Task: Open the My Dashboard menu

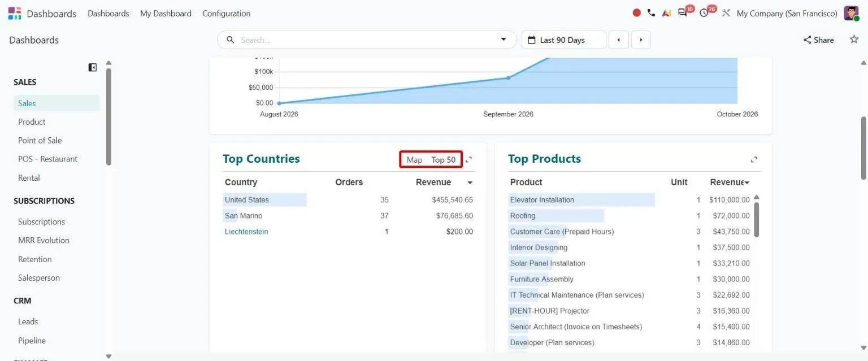Action: point(166,13)
